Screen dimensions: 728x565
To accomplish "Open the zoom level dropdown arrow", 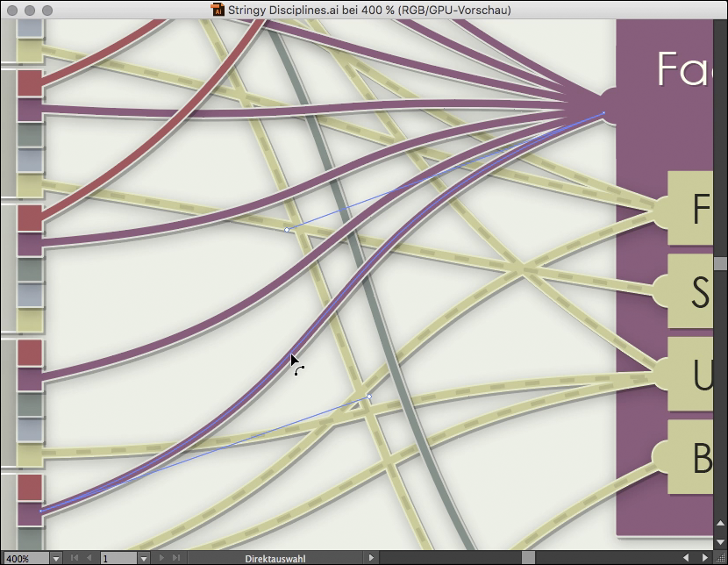I will pyautogui.click(x=56, y=559).
